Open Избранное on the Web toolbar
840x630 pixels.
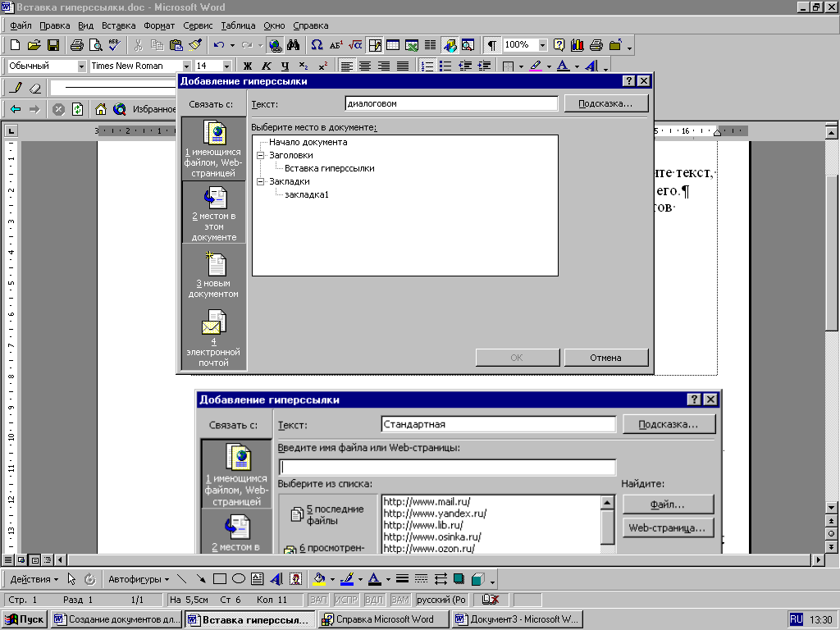(154, 109)
